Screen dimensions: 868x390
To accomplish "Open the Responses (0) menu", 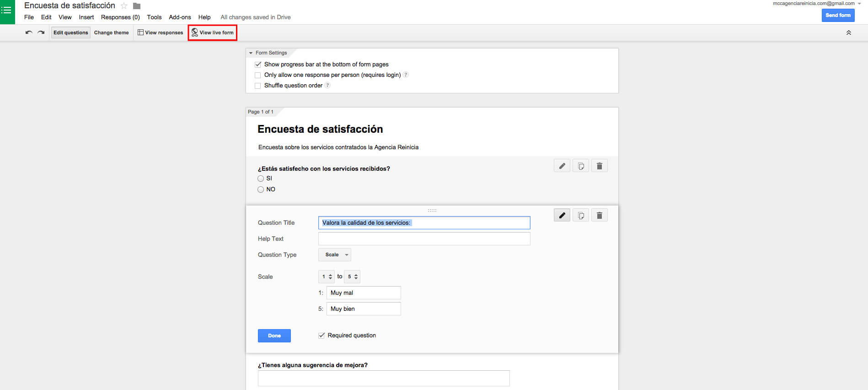I will coord(120,17).
